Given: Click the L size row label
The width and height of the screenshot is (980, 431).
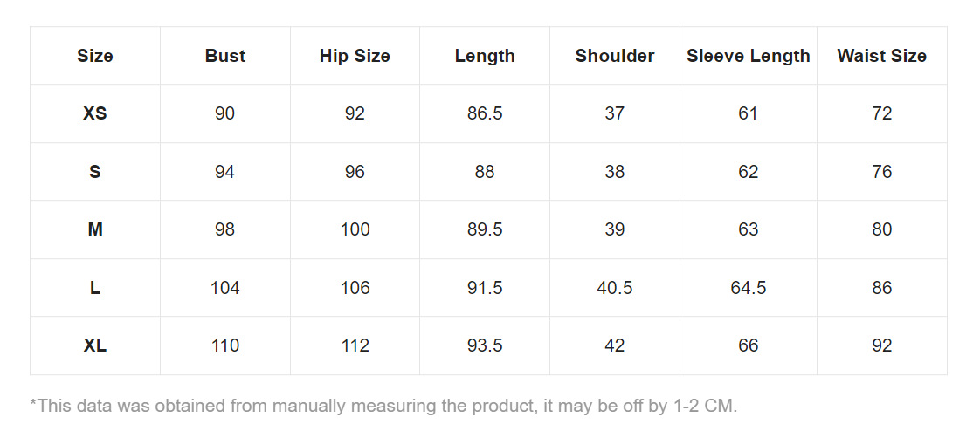Looking at the screenshot, I should point(95,288).
